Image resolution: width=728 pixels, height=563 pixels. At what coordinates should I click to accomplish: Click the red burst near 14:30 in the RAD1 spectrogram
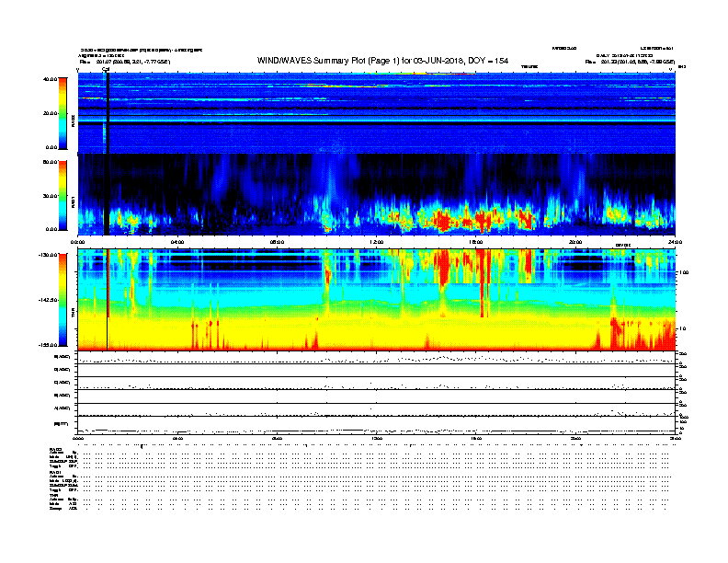coord(442,219)
